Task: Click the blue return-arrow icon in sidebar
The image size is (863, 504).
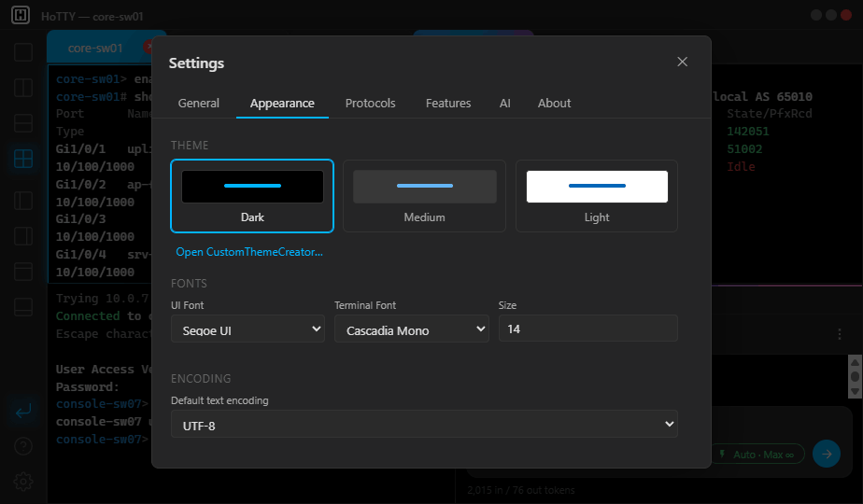Action: (x=23, y=411)
